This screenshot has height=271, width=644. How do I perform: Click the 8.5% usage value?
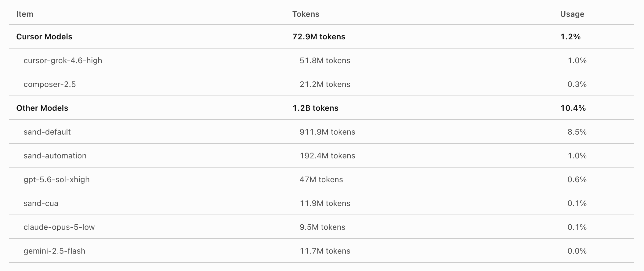point(577,132)
